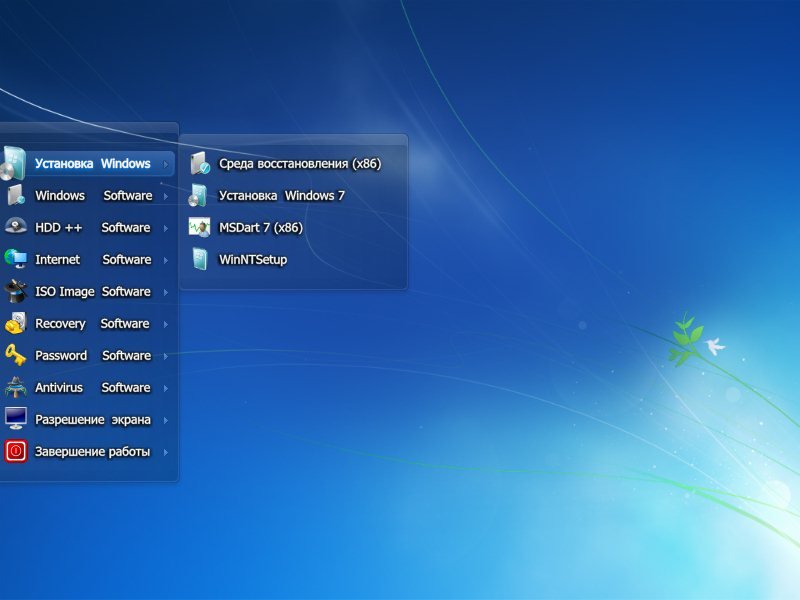The width and height of the screenshot is (800, 600).
Task: Open the Recovery Software menu entry
Action: pos(87,323)
